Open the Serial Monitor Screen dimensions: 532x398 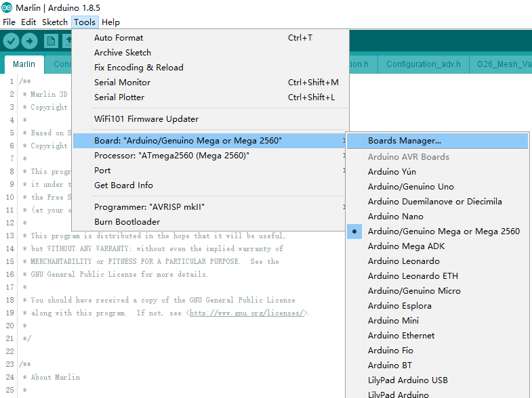pyautogui.click(x=210, y=83)
